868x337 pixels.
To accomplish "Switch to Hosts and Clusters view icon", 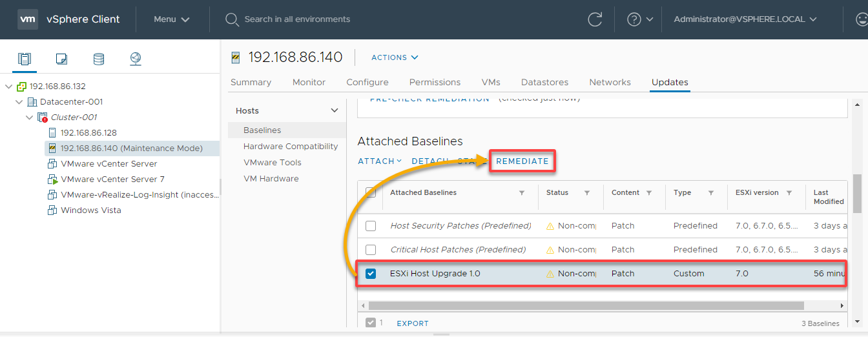I will (x=25, y=59).
